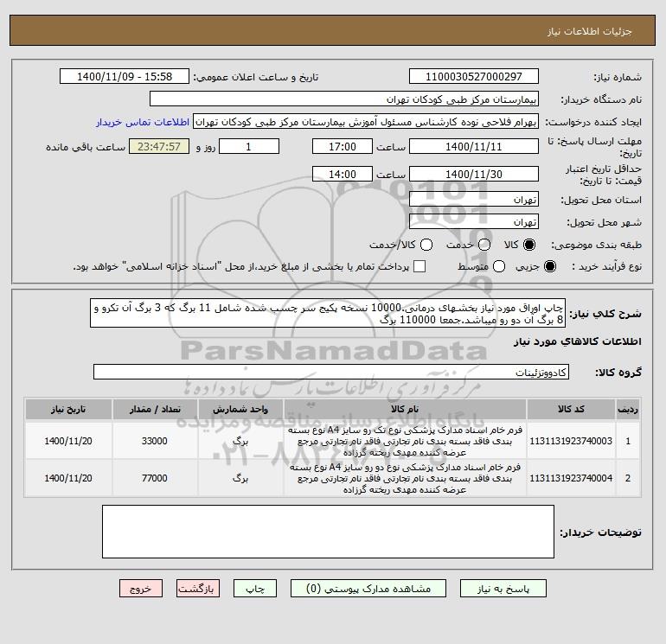
Task: Click item code 1131131923740004
Action: pos(571,478)
